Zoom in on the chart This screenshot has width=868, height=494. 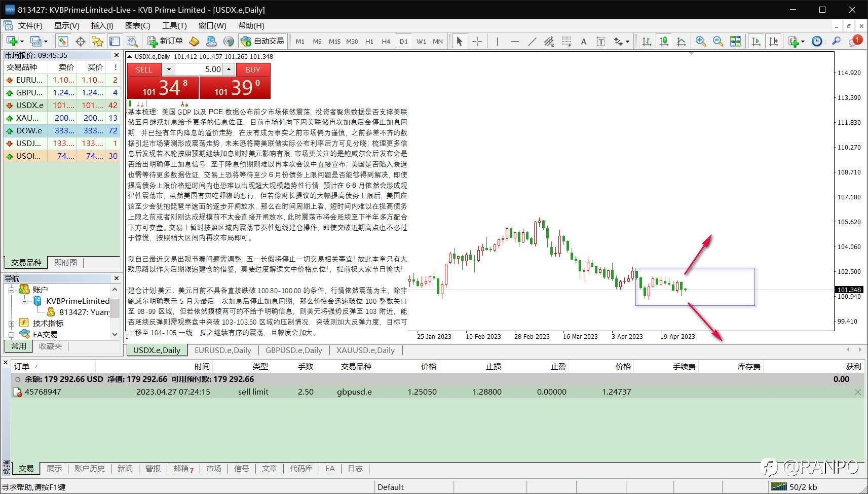[x=701, y=41]
